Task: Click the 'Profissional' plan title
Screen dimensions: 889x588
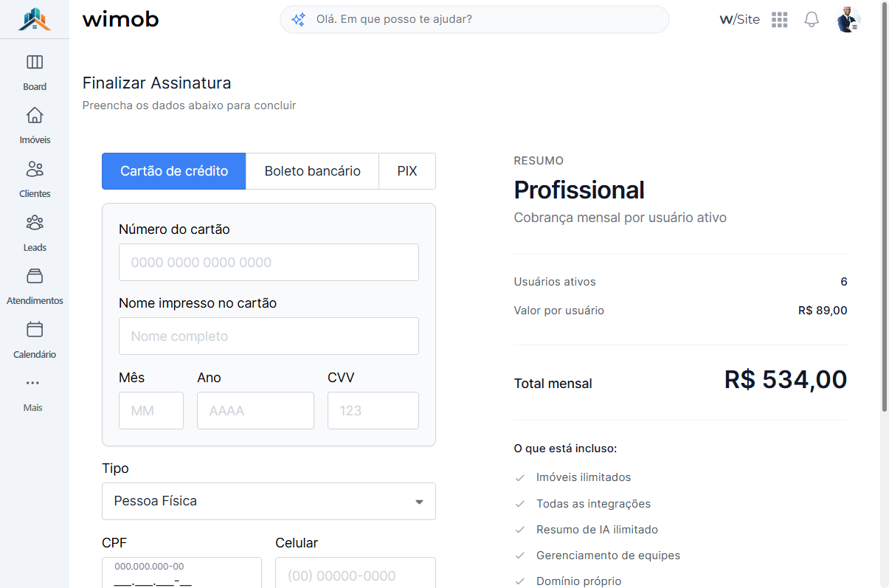Action: (x=579, y=190)
